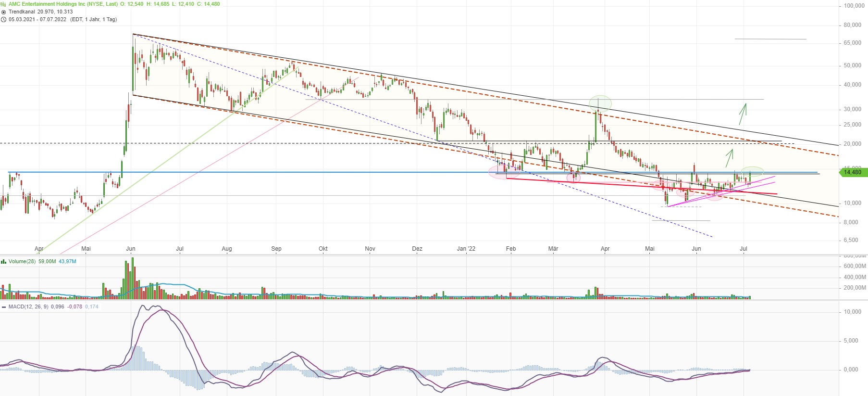Click the MACD value 0,096
Viewport: 868px width, 396px height.
click(x=57, y=307)
